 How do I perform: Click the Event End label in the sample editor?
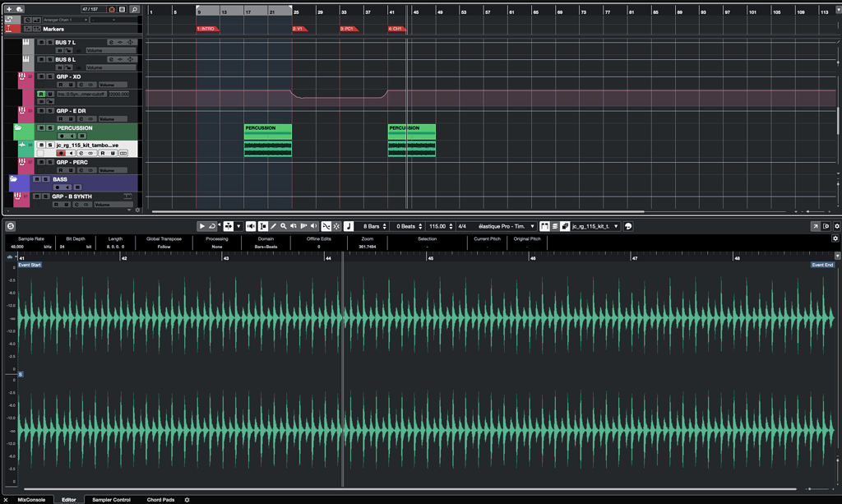pos(822,265)
